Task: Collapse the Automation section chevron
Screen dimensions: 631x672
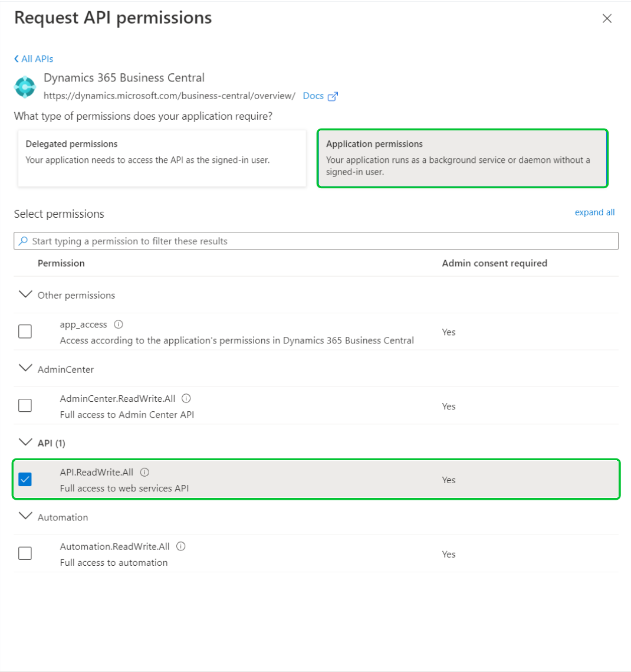Action: (25, 516)
